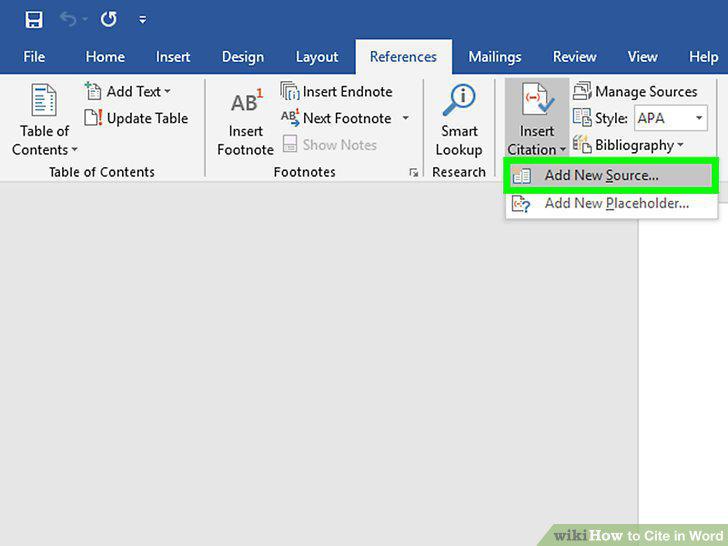Switch to the Review tab
728x546 pixels.
click(x=574, y=57)
